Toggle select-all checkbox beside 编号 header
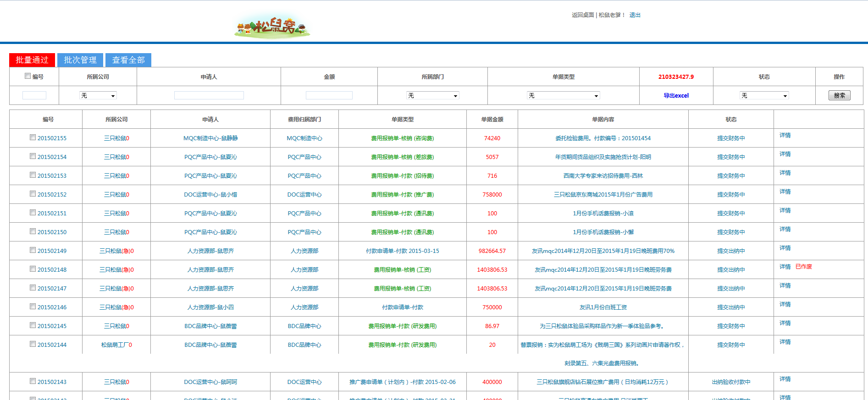 [28, 76]
